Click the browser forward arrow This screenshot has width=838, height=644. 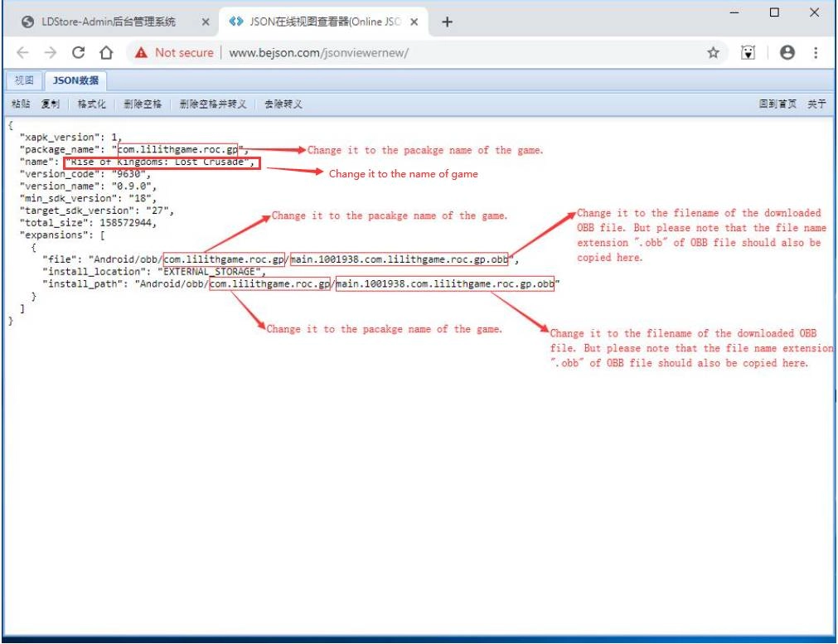click(x=51, y=53)
